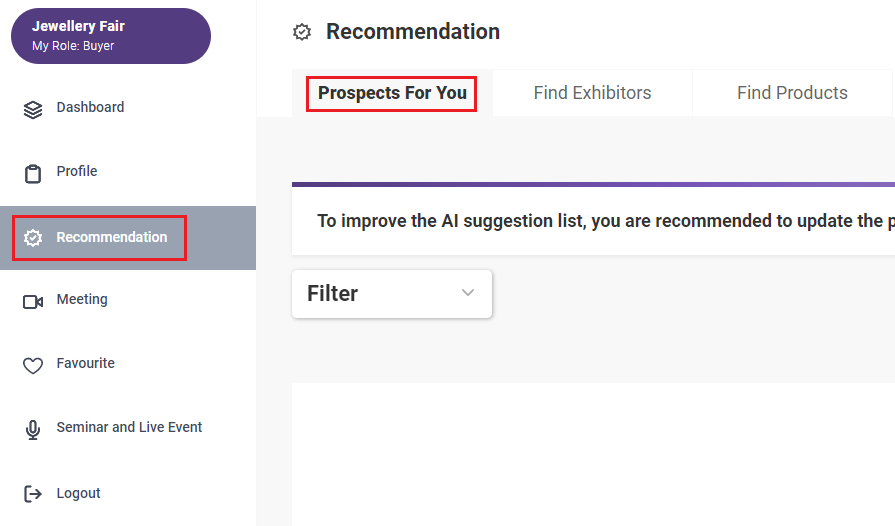895x526 pixels.
Task: Open the Find Exhibitors tab
Action: point(592,93)
